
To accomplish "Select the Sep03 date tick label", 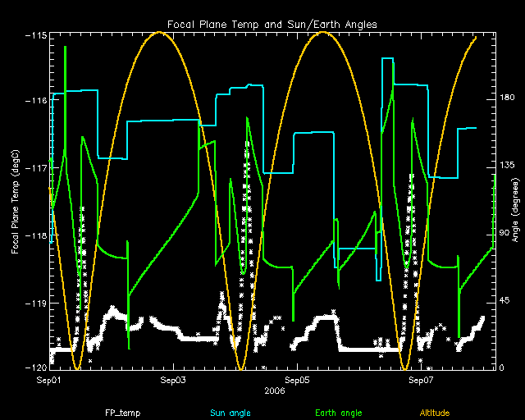I will point(173,380).
